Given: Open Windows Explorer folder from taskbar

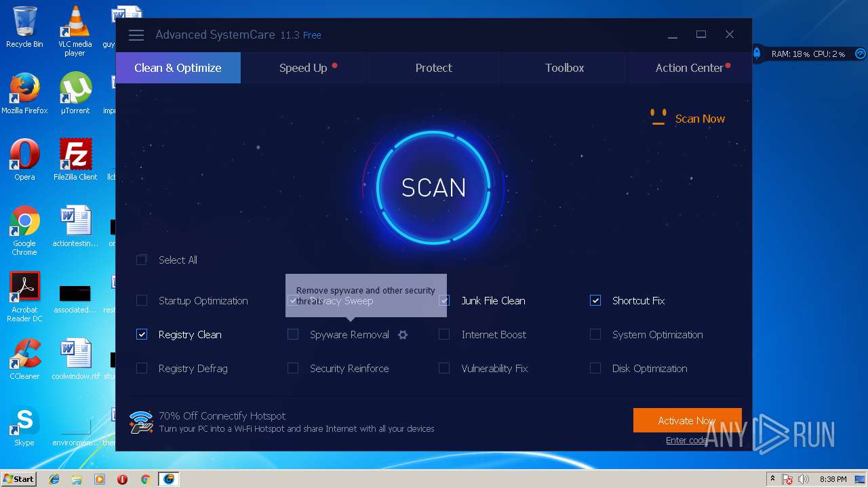Looking at the screenshot, I should coord(77,479).
